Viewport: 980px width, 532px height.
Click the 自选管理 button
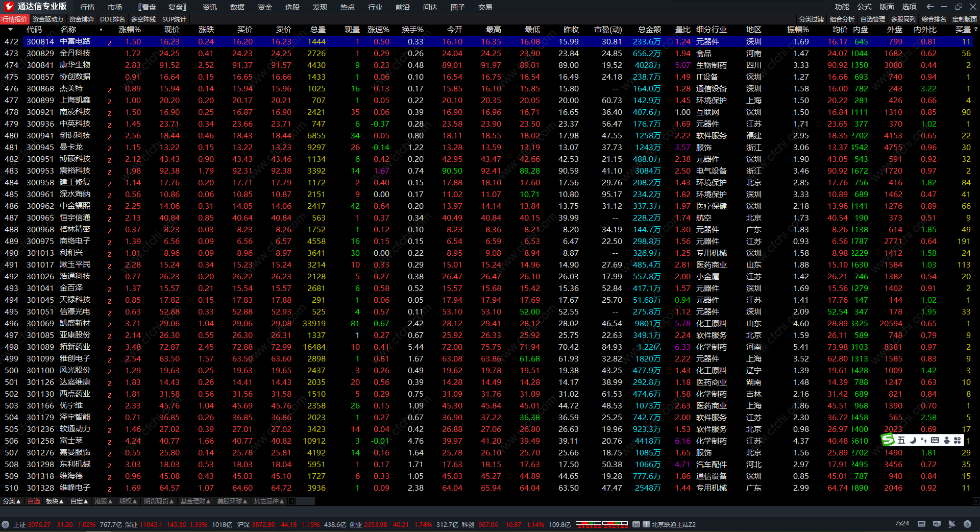pos(873,19)
